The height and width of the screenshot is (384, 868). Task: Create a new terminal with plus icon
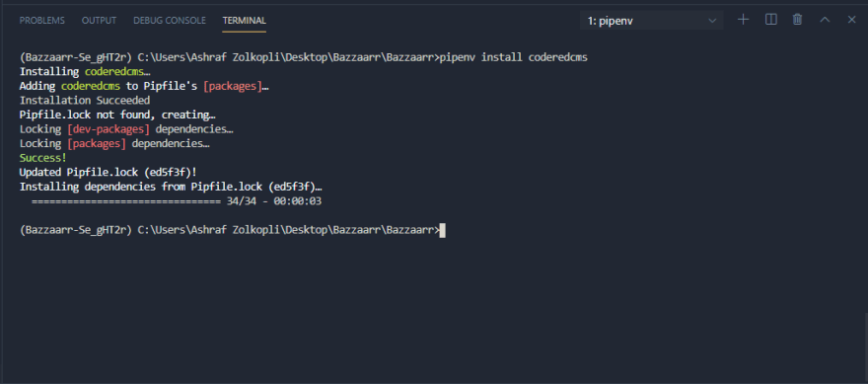743,20
